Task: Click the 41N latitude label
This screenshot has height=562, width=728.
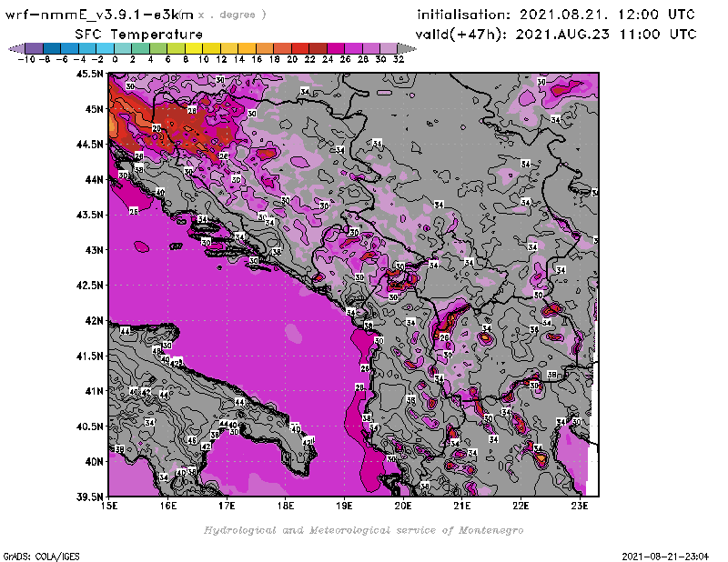Action: [94, 391]
